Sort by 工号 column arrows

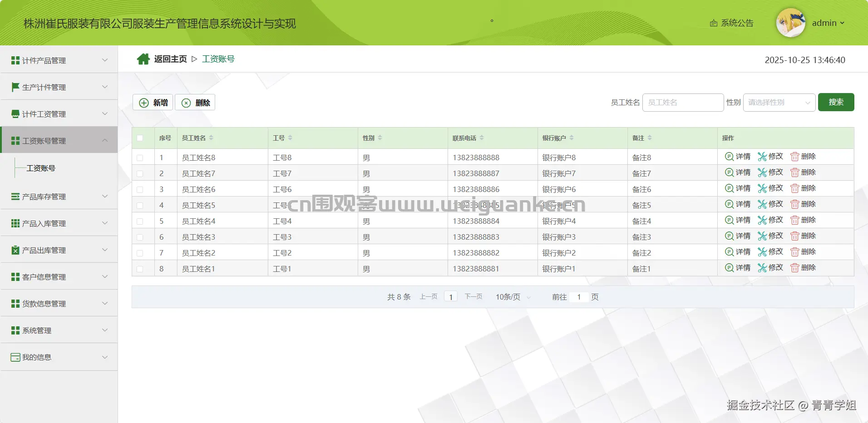tap(290, 138)
